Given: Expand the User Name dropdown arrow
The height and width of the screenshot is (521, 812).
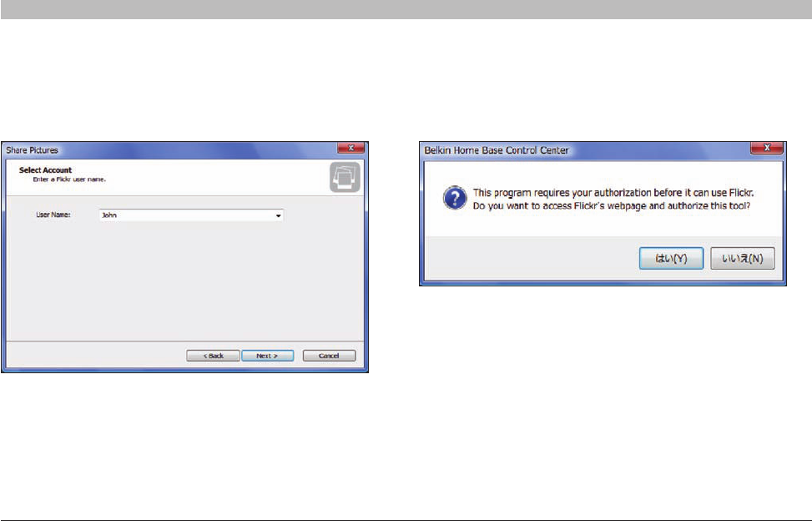Looking at the screenshot, I should point(278,215).
